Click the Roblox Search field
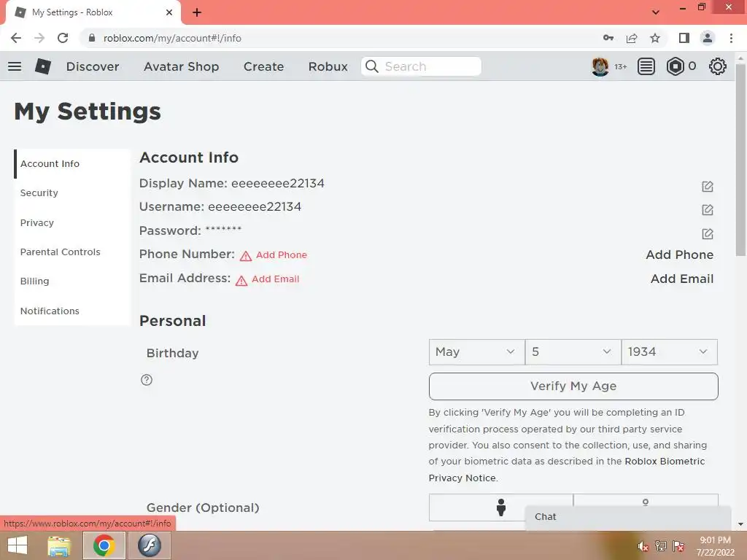The height and width of the screenshot is (560, 747). [x=421, y=66]
